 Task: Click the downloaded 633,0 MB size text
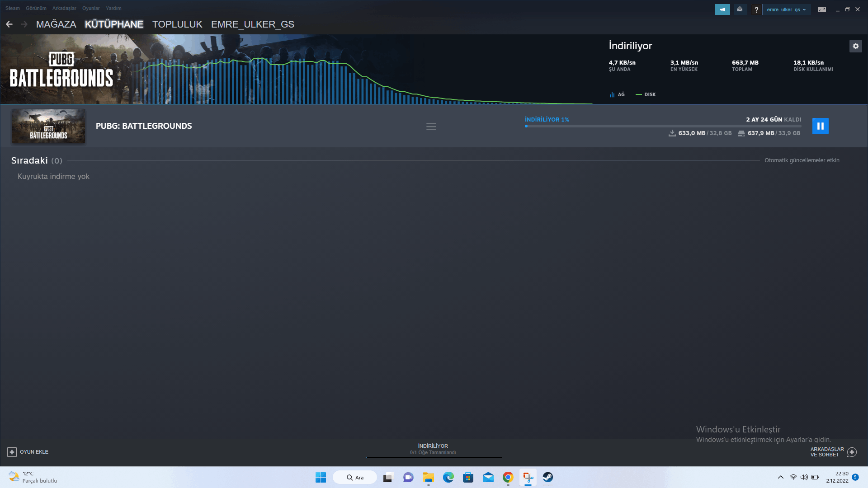(692, 133)
